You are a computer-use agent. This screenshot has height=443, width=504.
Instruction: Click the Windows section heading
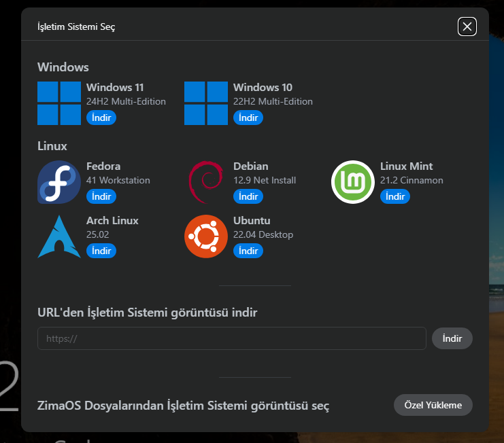coord(63,67)
